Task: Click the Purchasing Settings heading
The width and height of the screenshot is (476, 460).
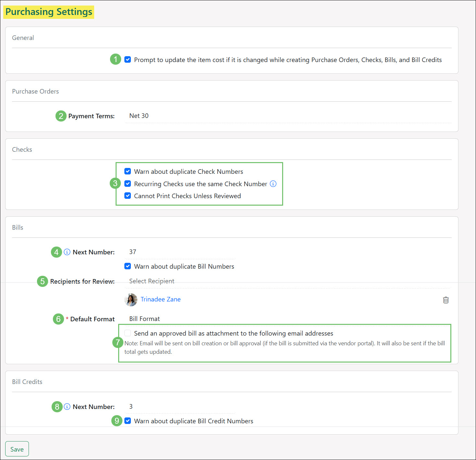Action: 49,12
